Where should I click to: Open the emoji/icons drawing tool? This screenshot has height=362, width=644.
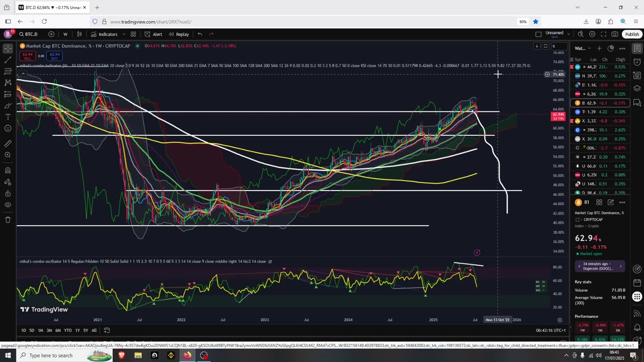(x=8, y=128)
